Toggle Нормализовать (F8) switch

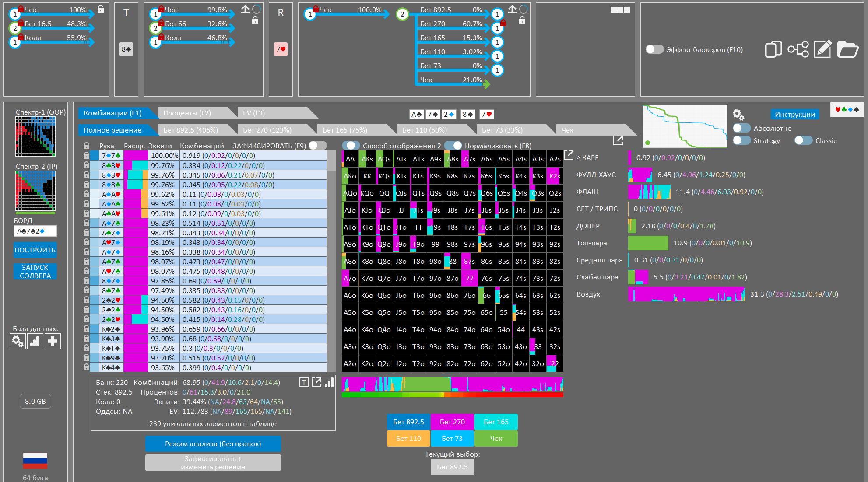(x=453, y=146)
